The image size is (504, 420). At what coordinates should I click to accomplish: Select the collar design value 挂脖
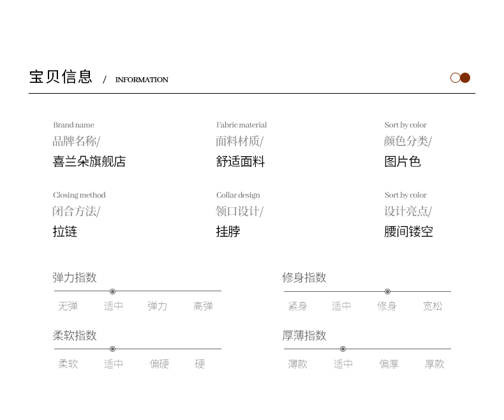(x=228, y=231)
